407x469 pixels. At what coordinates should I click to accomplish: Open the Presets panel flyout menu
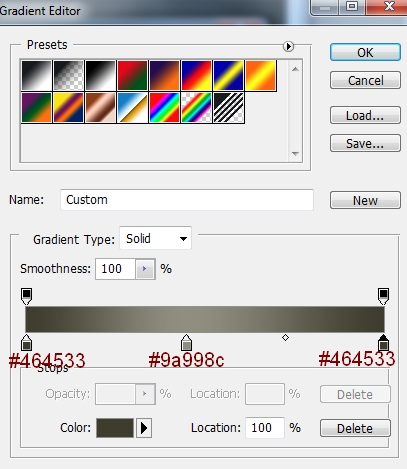coord(288,46)
